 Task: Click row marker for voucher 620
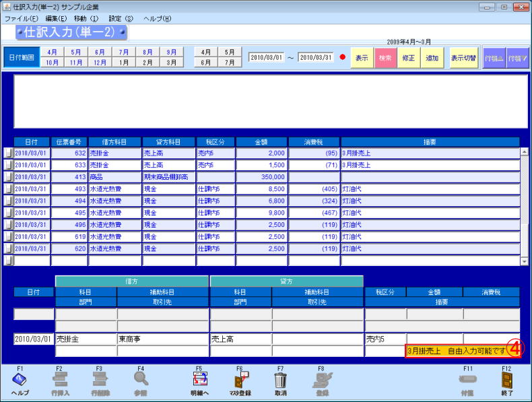[x=8, y=248]
